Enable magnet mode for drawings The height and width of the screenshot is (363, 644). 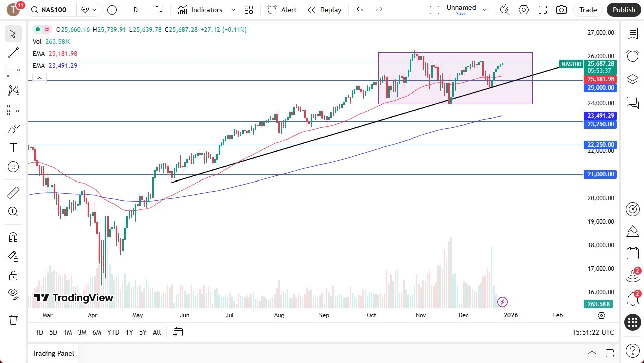point(13,237)
